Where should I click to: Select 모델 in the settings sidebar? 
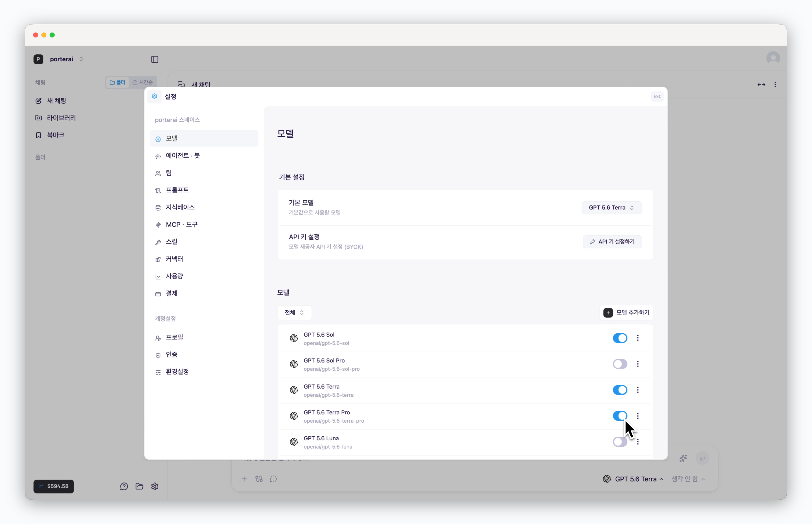tap(204, 139)
